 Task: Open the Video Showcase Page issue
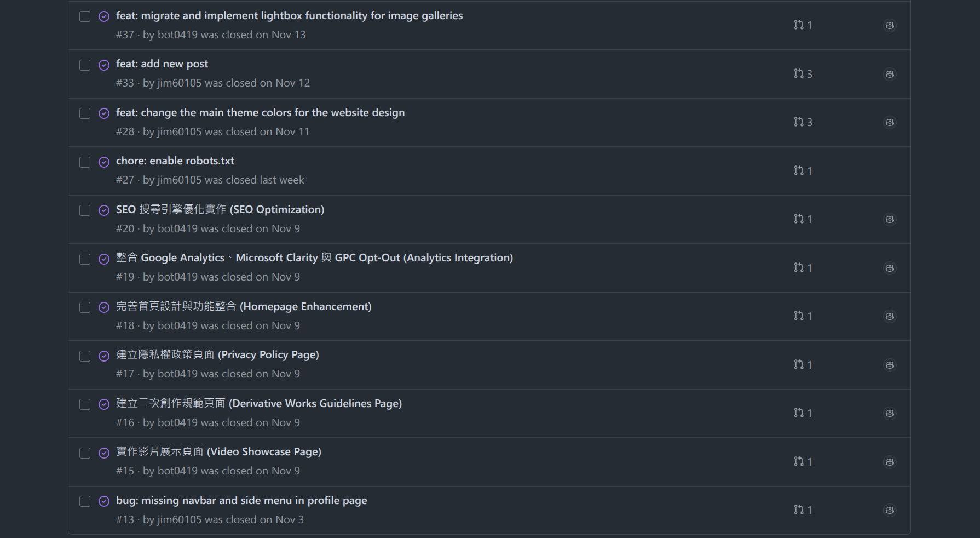pyautogui.click(x=218, y=452)
